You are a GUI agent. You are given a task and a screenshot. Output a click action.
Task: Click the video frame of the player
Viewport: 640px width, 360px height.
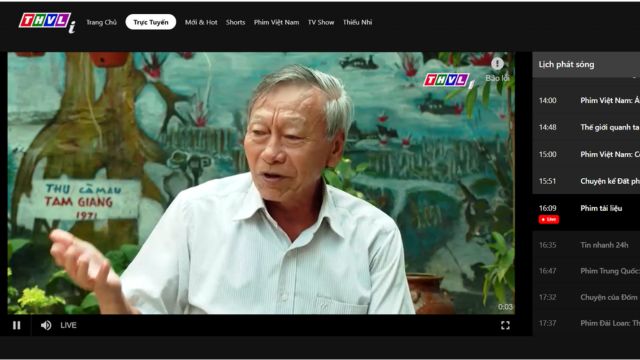[x=261, y=183]
